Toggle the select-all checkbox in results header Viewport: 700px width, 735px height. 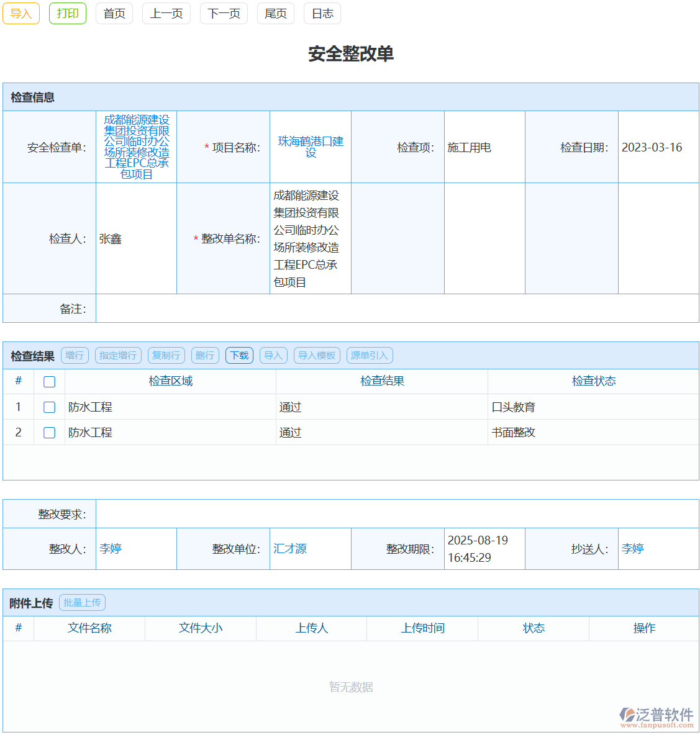(x=49, y=381)
